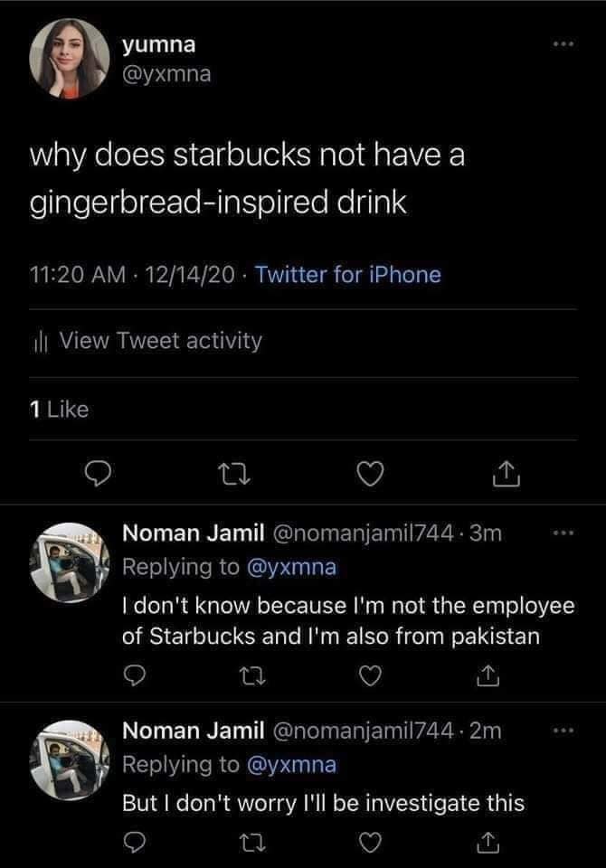This screenshot has width=606, height=868.
Task: Open more options on yumna's tweet
Action: (564, 44)
